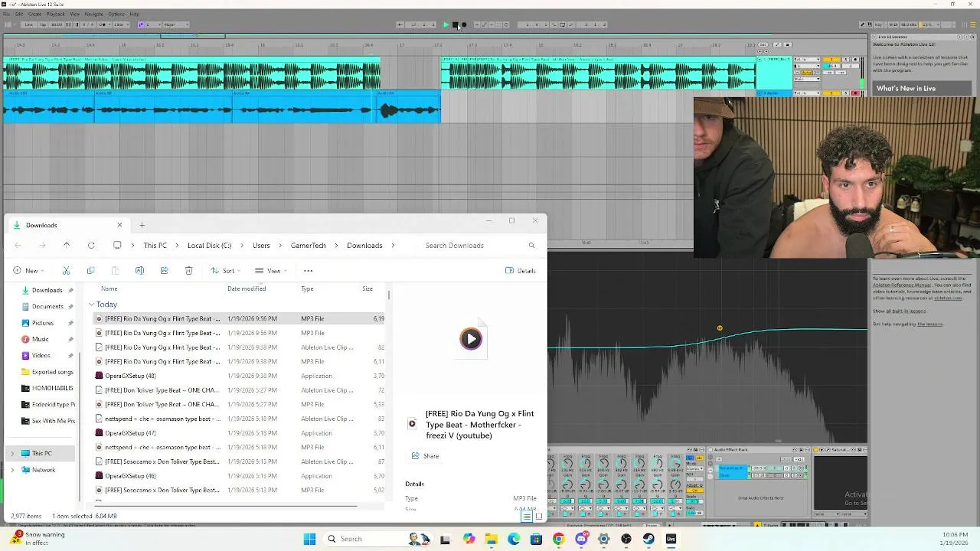Viewport: 980px width, 551px height.
Task: Open Google Chrome from taskbar
Action: coord(558,539)
